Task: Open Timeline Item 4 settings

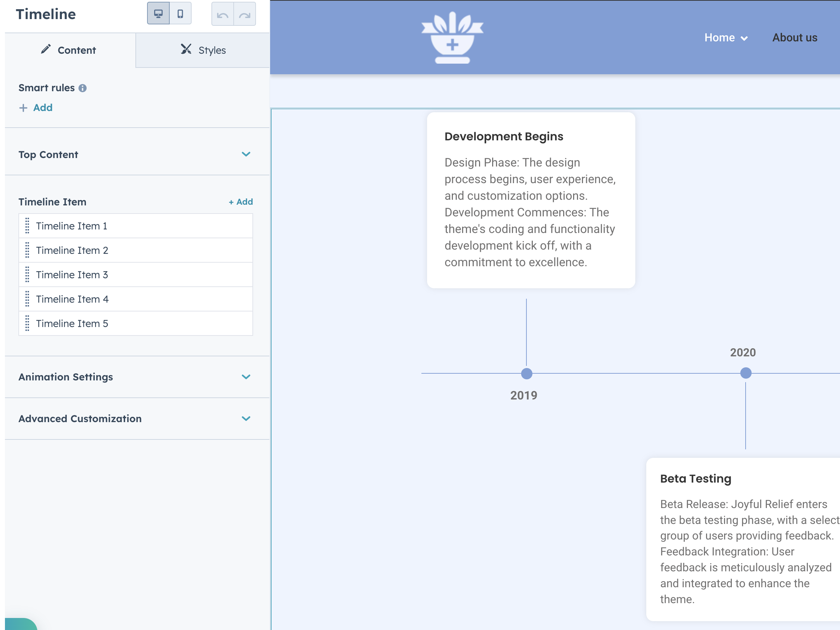Action: click(x=72, y=299)
